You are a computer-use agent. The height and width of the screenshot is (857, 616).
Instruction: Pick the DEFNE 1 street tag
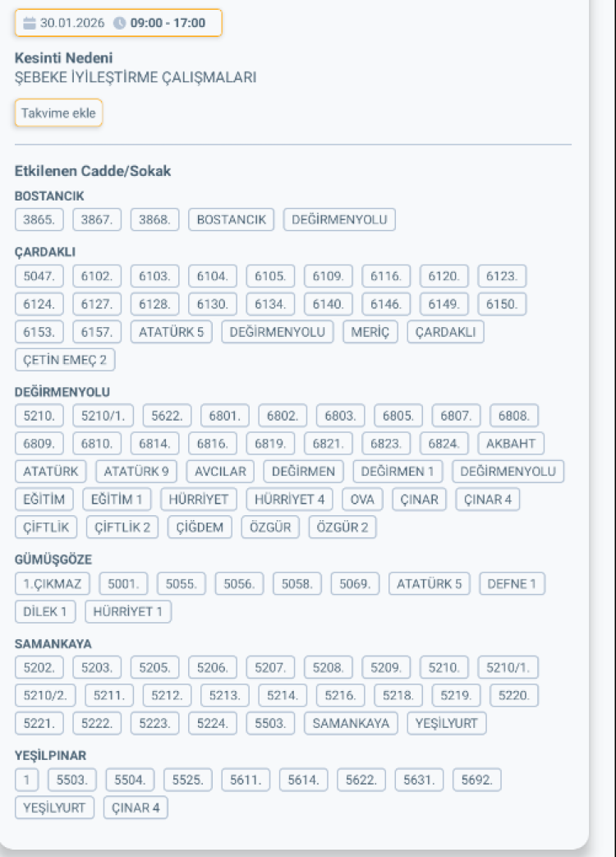pyautogui.click(x=512, y=584)
